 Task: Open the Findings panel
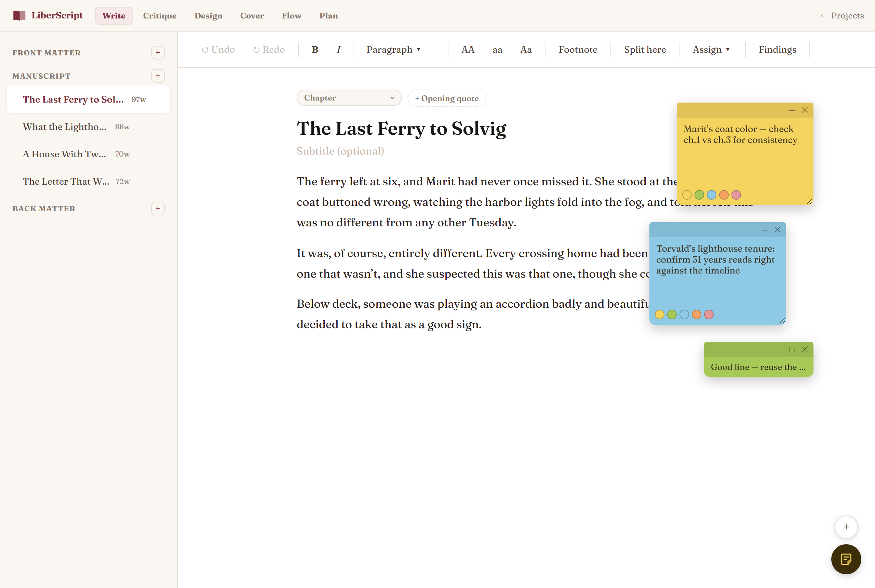(778, 50)
